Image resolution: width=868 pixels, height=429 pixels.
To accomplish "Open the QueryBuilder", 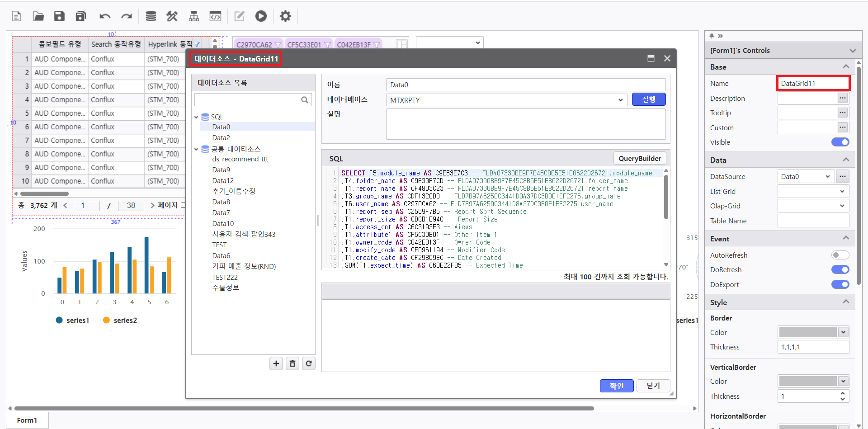I will coord(639,159).
